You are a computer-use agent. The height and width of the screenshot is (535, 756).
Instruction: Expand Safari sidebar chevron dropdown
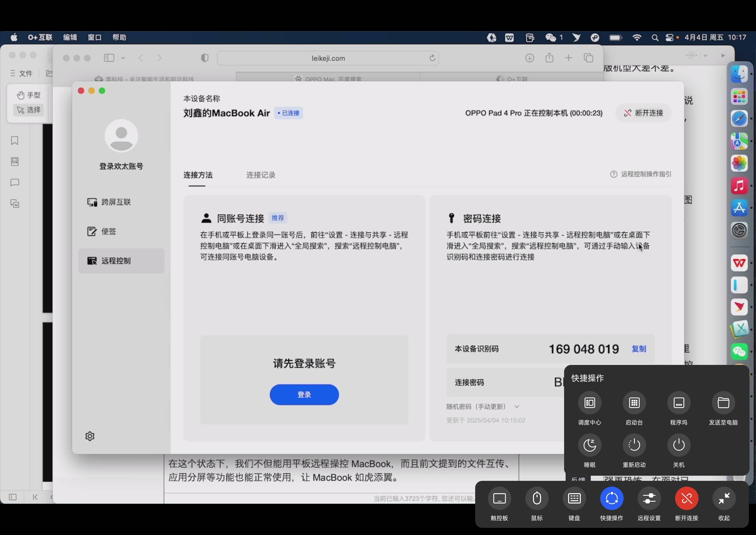[123, 58]
